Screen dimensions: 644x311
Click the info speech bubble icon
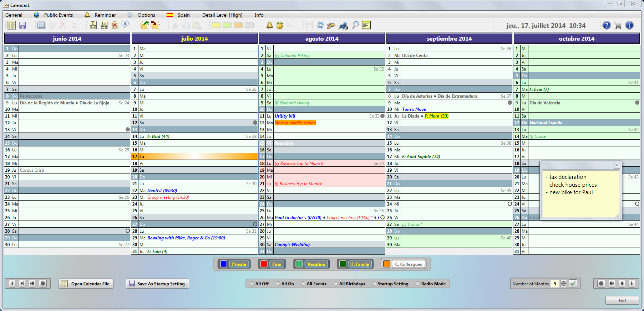[x=125, y=25]
